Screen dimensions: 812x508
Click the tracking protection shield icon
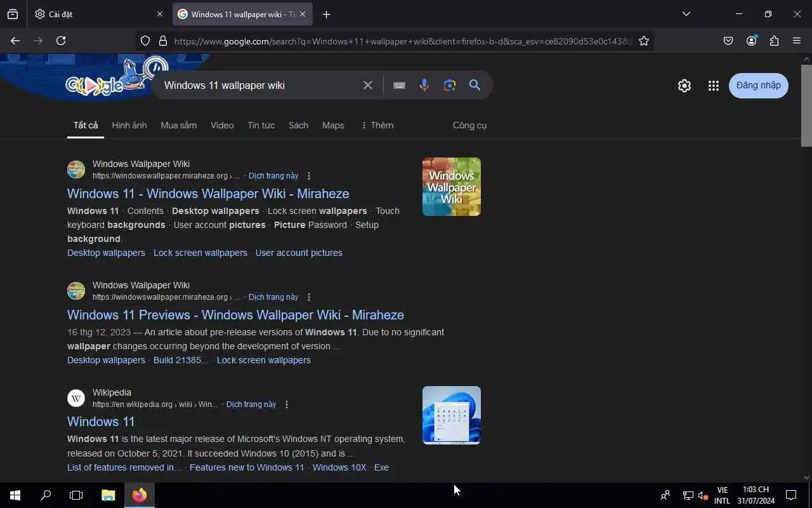click(145, 41)
